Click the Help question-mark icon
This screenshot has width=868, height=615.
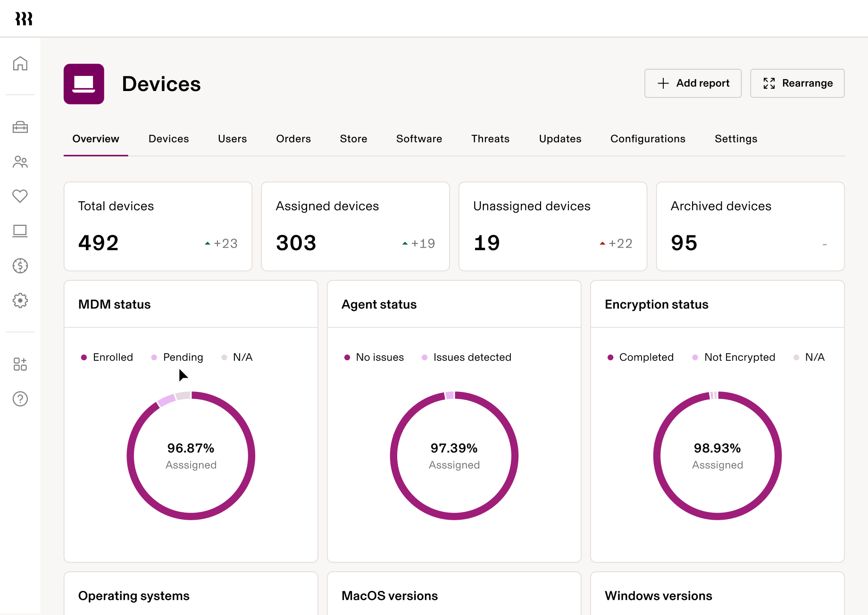point(20,399)
